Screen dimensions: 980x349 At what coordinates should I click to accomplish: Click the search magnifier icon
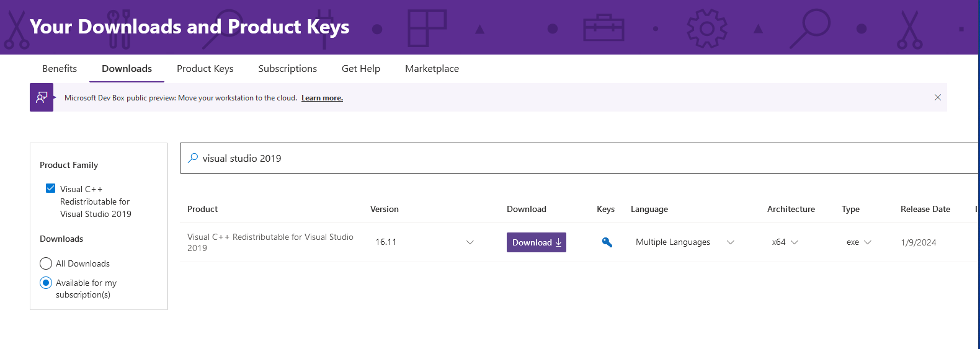click(x=193, y=158)
